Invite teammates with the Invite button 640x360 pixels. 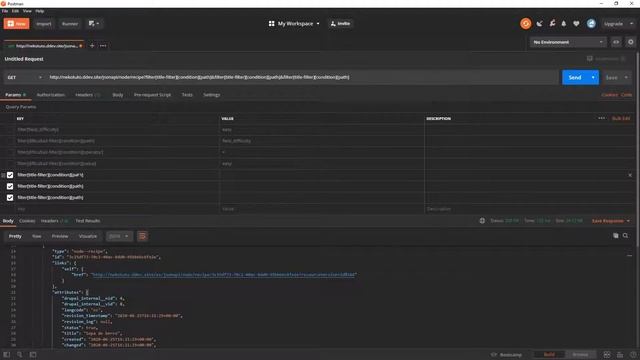click(x=340, y=24)
